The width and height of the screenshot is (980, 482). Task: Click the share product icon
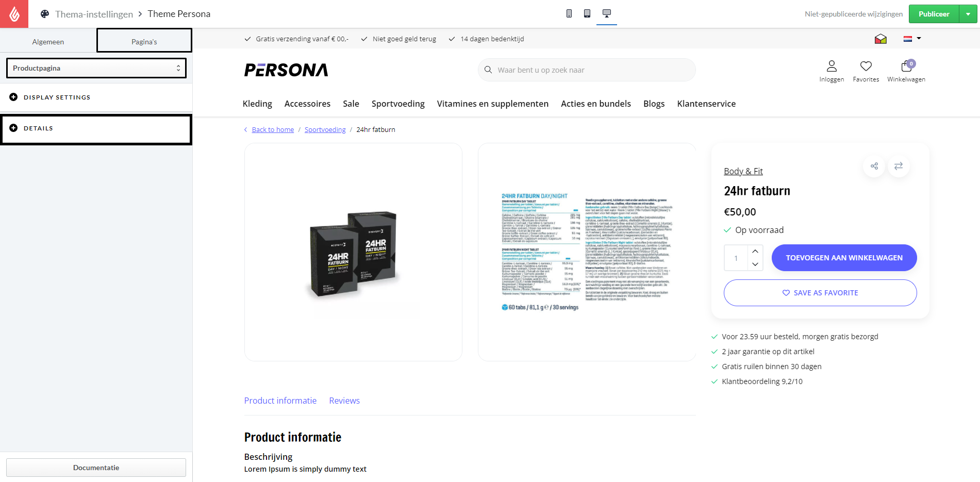pos(874,166)
